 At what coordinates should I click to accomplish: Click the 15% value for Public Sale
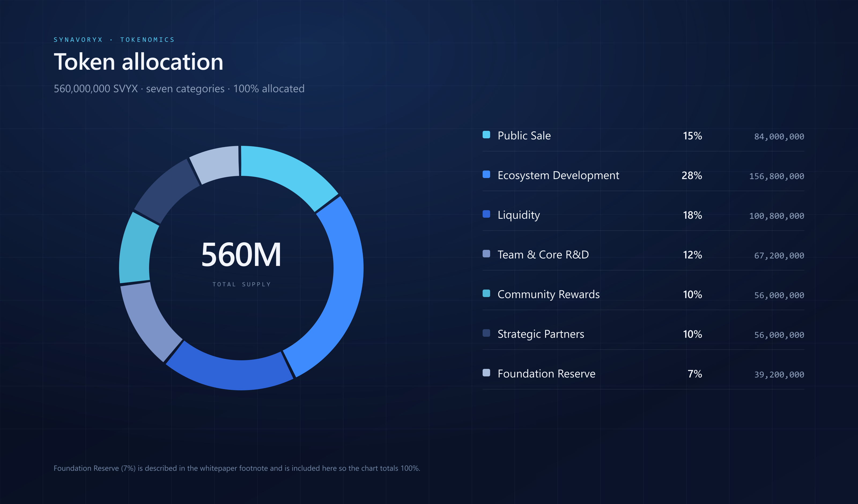[x=692, y=136]
